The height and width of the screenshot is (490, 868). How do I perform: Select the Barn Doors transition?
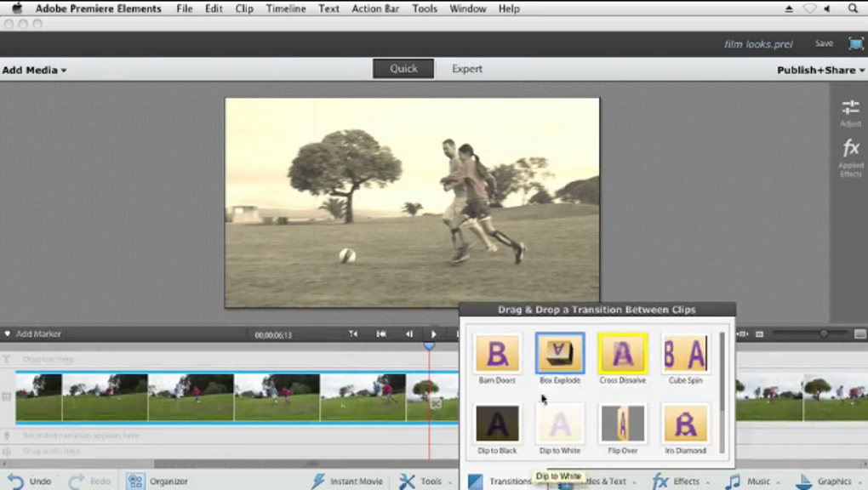(x=497, y=353)
